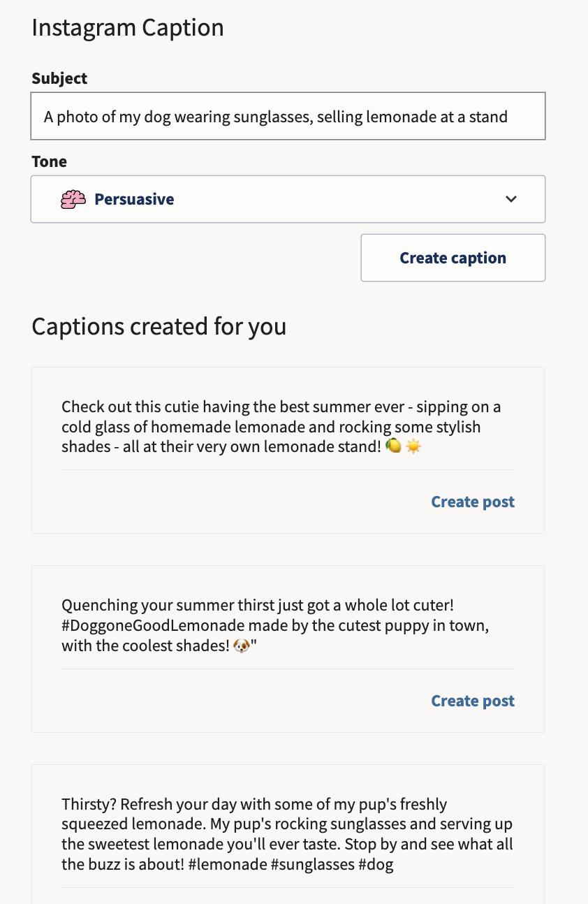Expand tone options using the chevron arrow
The image size is (588, 904).
coord(511,199)
